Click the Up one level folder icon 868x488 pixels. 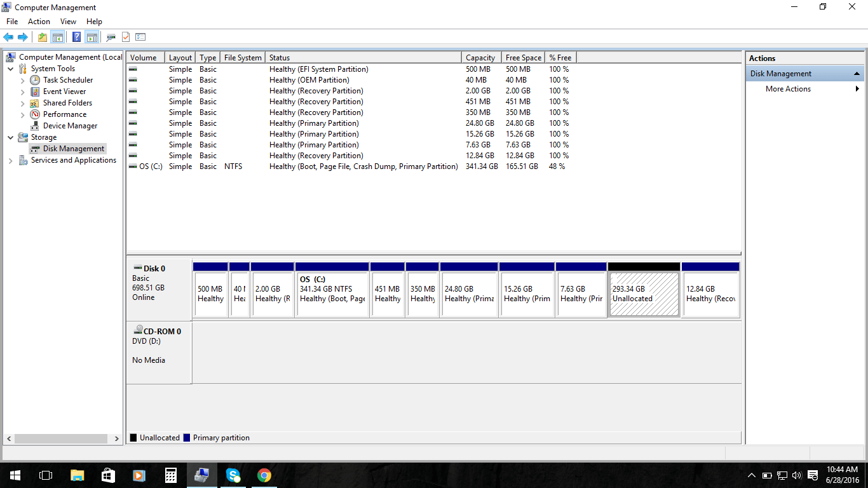pos(42,36)
